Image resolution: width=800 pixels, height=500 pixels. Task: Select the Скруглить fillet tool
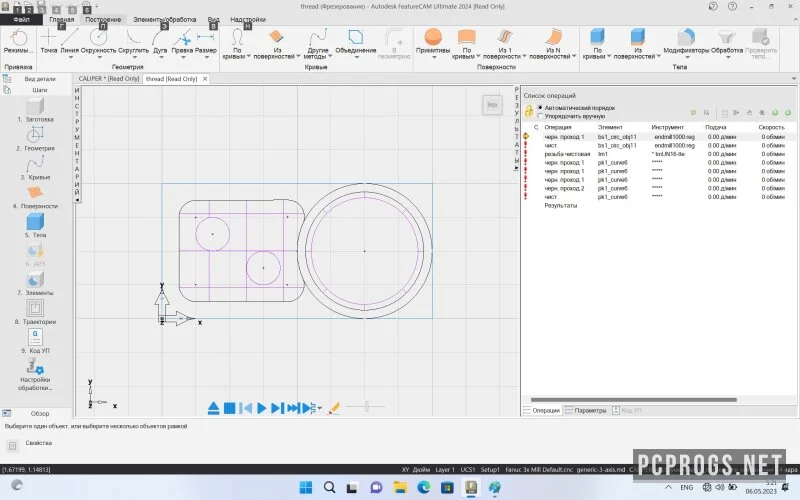(133, 40)
